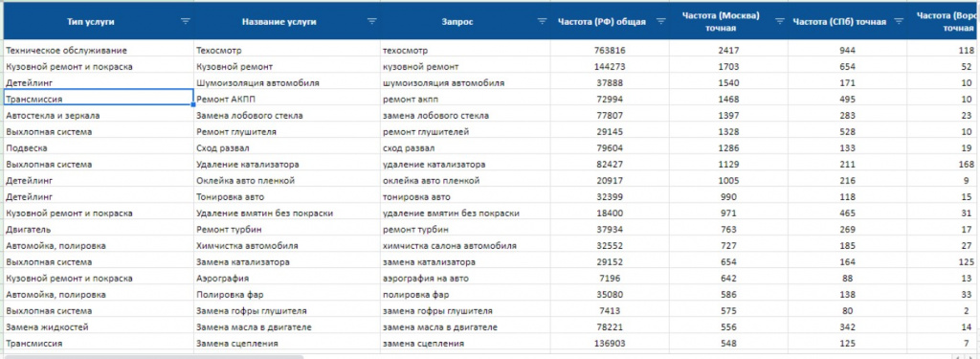Select the Частота (СПб) точная header
980x359 pixels.
click(x=847, y=21)
